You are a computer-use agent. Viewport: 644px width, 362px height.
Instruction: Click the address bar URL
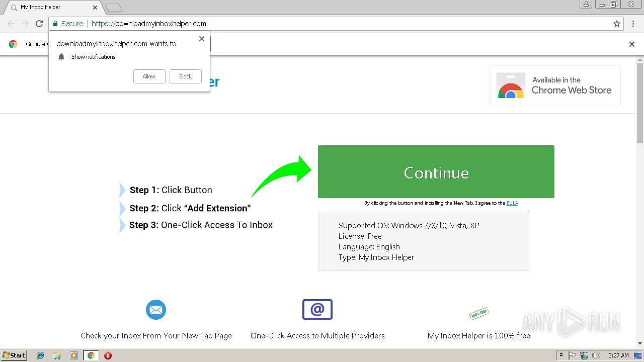pyautogui.click(x=149, y=24)
